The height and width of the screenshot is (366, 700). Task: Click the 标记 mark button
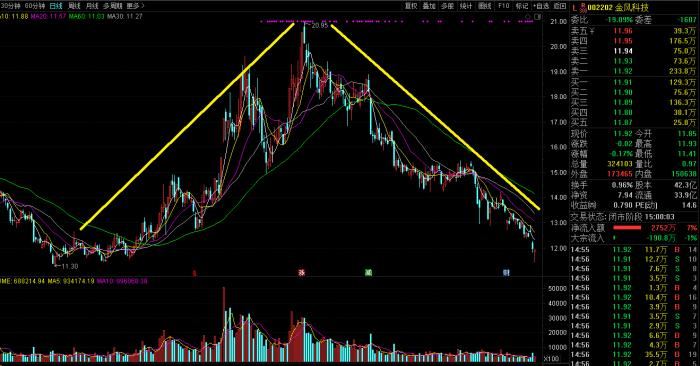[521, 6]
